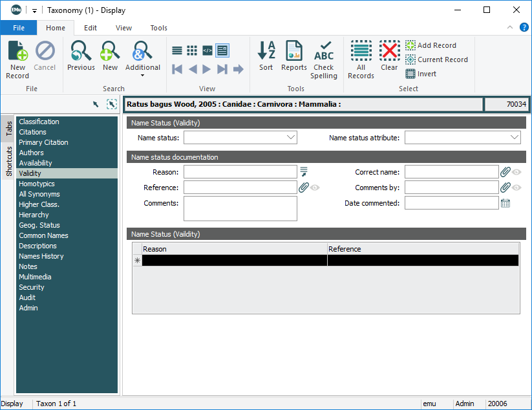Toggle the eye icon next to Comments by
Viewport: 532px width, 410px height.
516,188
